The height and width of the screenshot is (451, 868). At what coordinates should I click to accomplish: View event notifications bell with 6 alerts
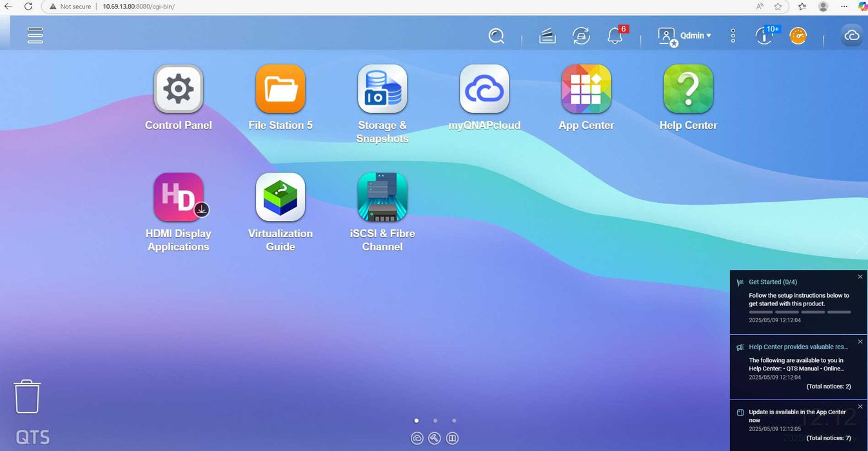tap(615, 36)
